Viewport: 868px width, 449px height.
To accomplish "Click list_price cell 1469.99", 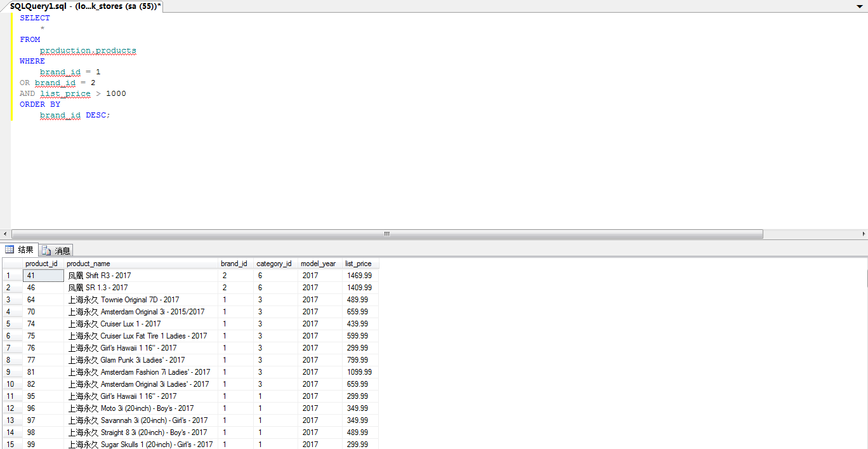I will point(360,276).
